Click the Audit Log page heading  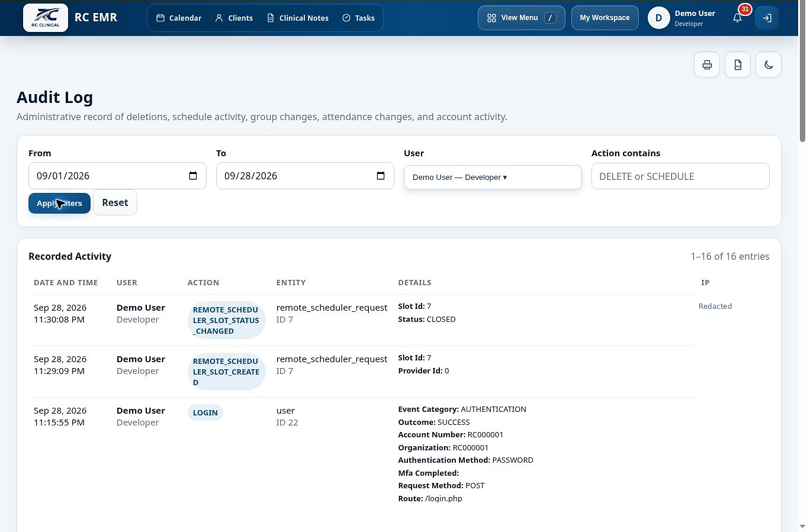tap(54, 97)
